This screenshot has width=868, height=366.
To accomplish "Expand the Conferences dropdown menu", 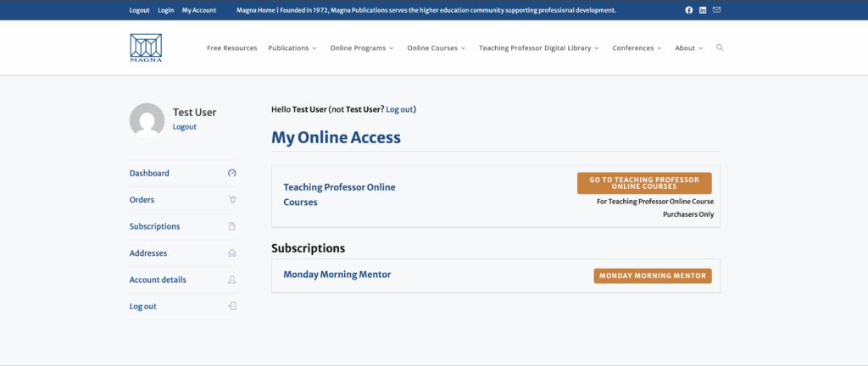I will [x=637, y=48].
